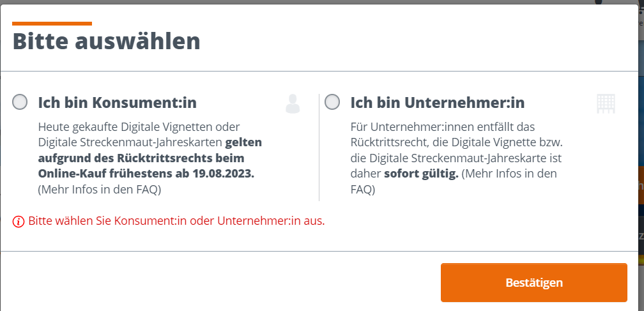Click the office building icon for entrepreneurs

point(606,103)
